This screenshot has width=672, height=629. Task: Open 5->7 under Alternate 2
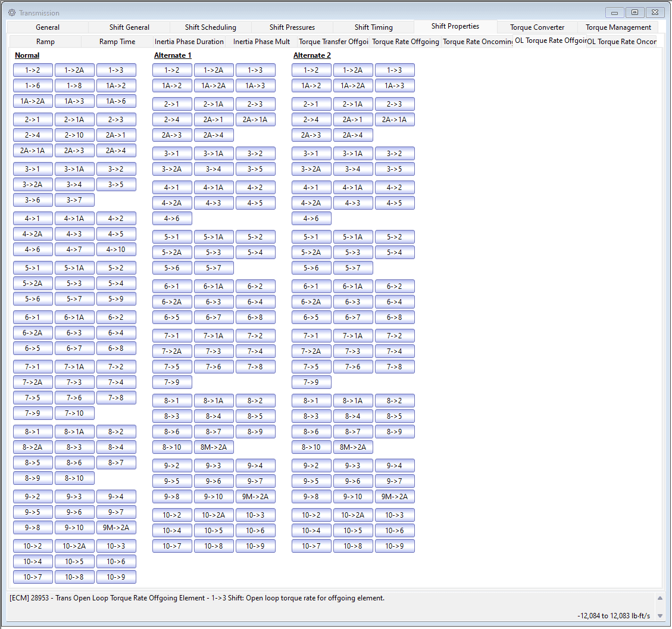[353, 268]
